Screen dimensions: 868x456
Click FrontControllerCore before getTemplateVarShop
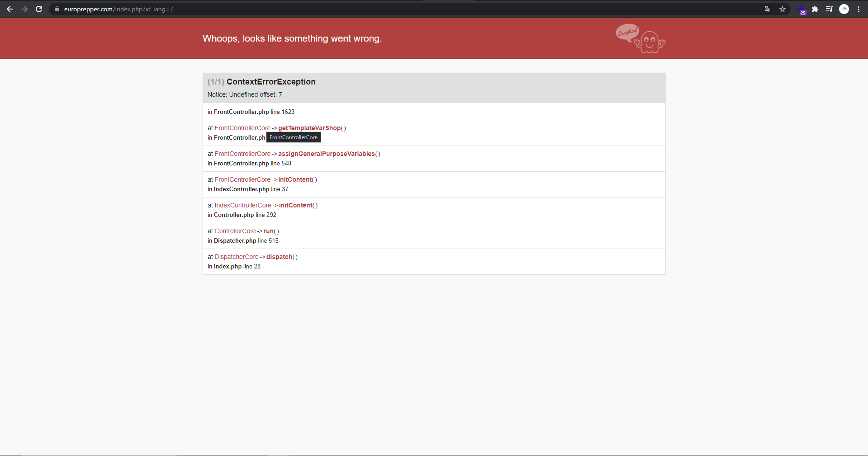[x=242, y=128]
